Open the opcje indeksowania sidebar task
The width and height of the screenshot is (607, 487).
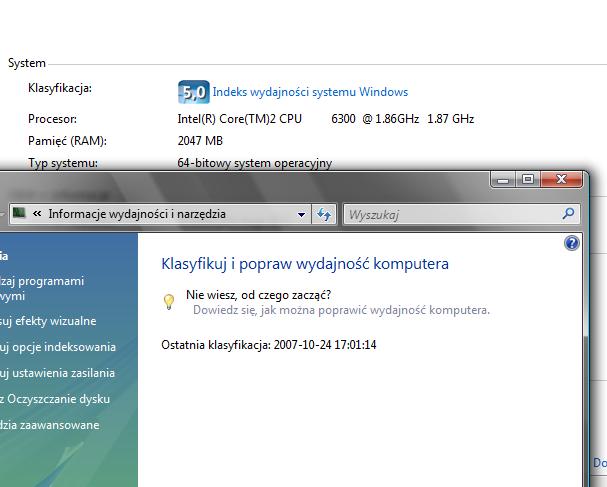(58, 347)
